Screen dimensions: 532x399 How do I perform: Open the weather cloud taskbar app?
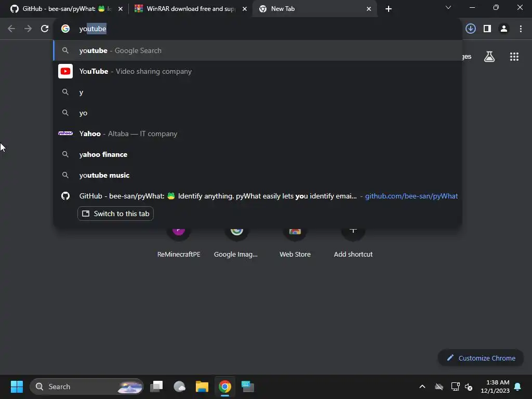[x=179, y=387]
